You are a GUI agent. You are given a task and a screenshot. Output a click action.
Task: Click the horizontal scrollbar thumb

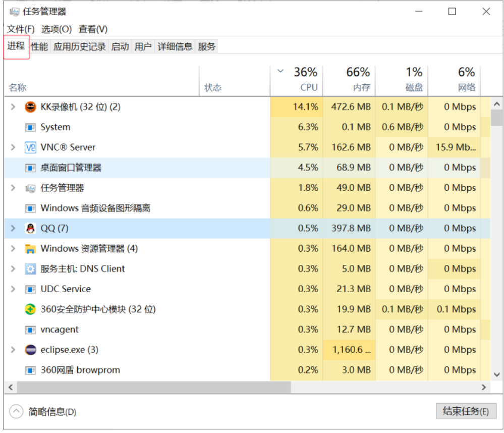[x=154, y=387]
